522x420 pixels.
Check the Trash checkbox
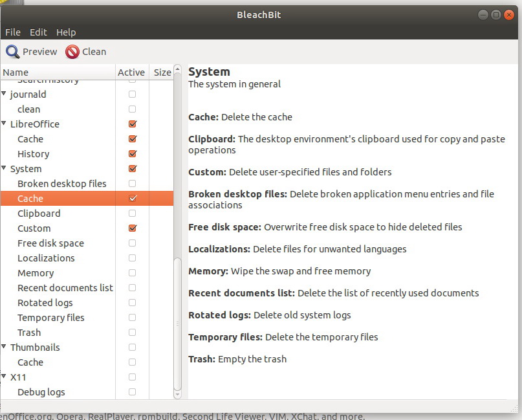point(132,333)
